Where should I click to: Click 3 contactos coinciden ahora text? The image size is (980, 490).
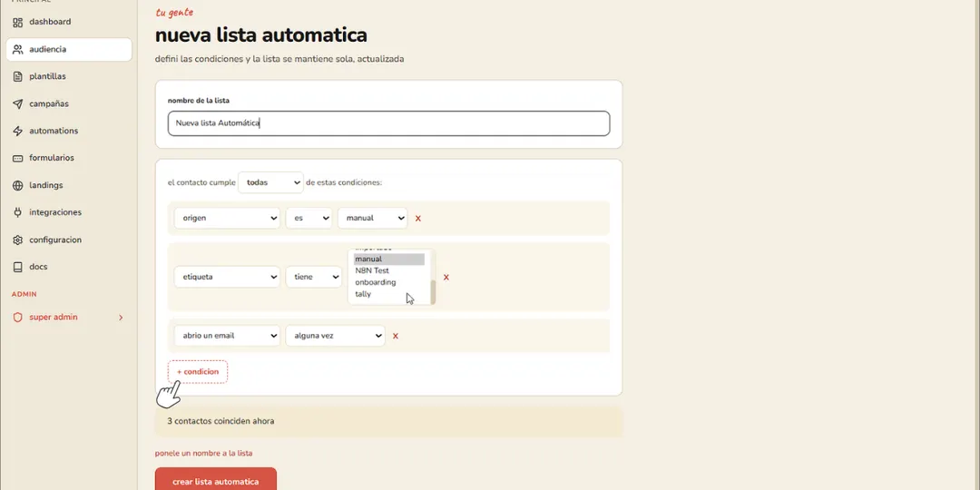click(220, 421)
